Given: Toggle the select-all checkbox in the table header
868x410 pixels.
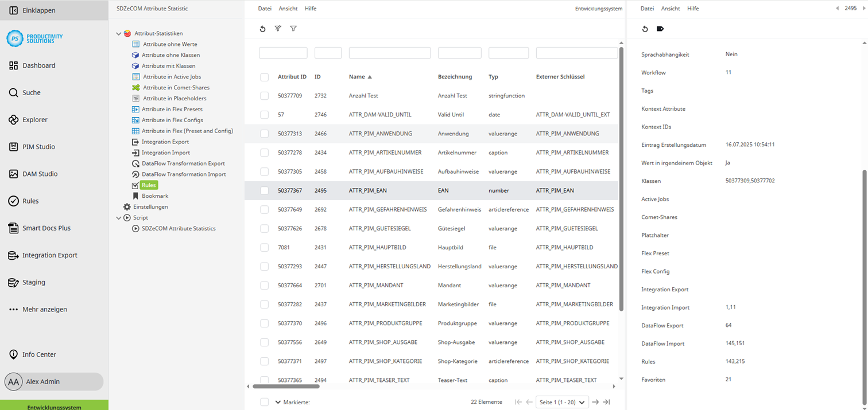Looking at the screenshot, I should pos(264,76).
